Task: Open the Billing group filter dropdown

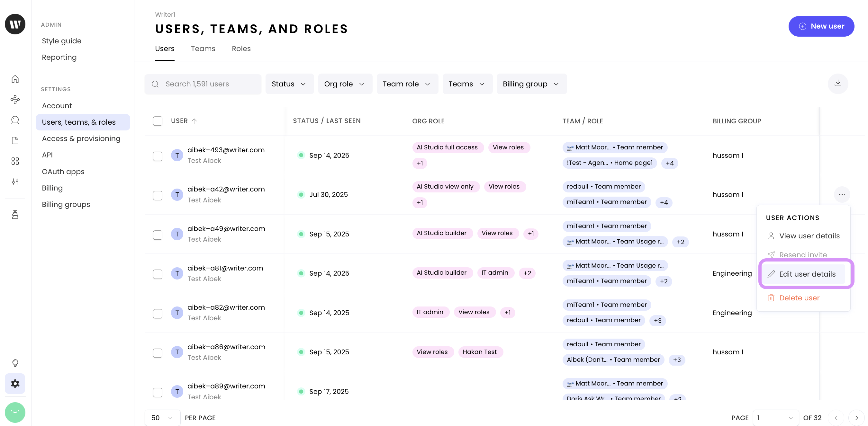Action: [x=531, y=84]
